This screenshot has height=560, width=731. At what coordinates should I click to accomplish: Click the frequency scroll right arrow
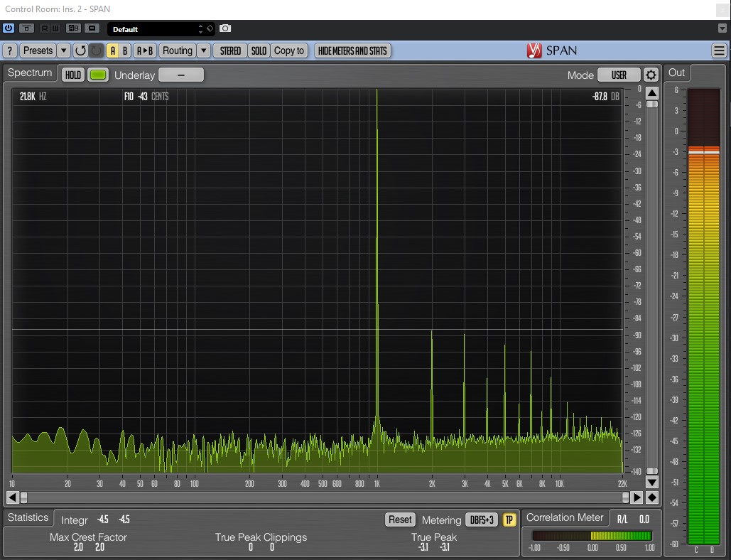[637, 497]
